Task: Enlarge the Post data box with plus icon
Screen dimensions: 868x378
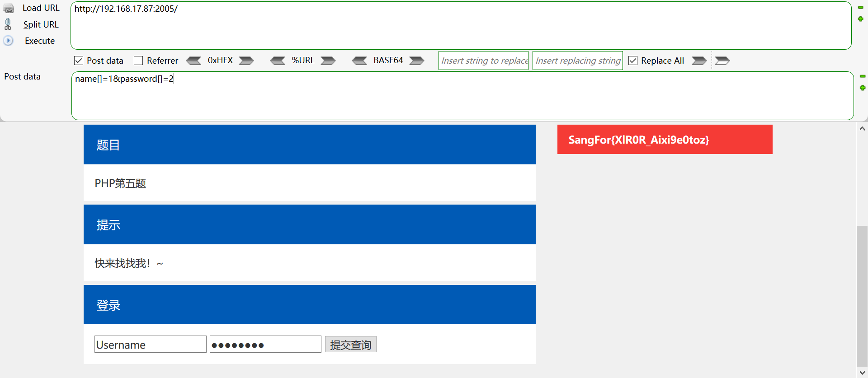Action: pos(863,88)
